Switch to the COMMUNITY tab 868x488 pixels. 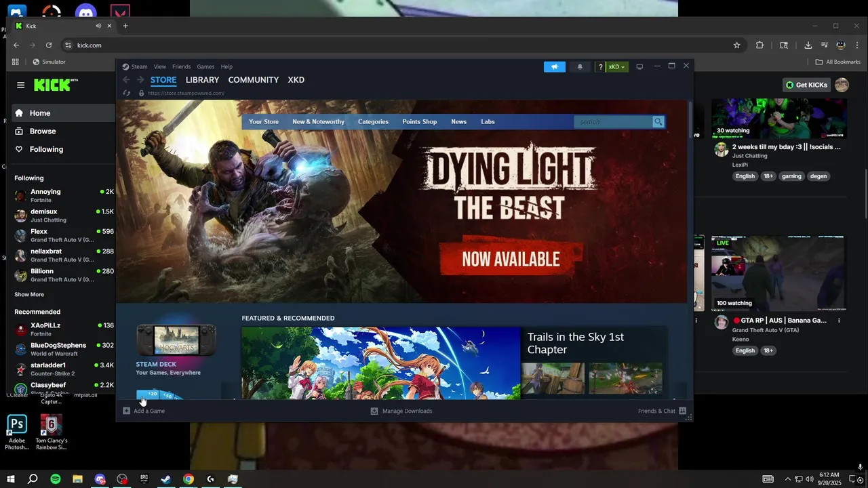pos(254,80)
